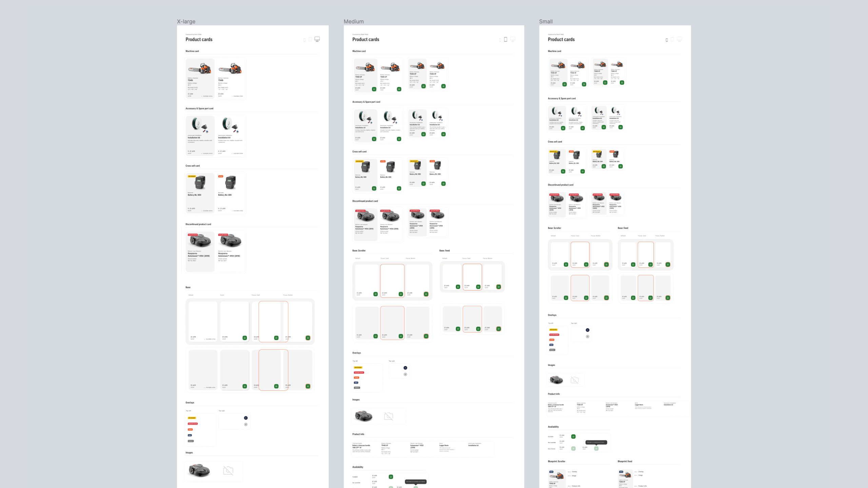868x488 pixels.
Task: Click the dark plus overlay icon in Small Overlays
Action: (x=588, y=330)
